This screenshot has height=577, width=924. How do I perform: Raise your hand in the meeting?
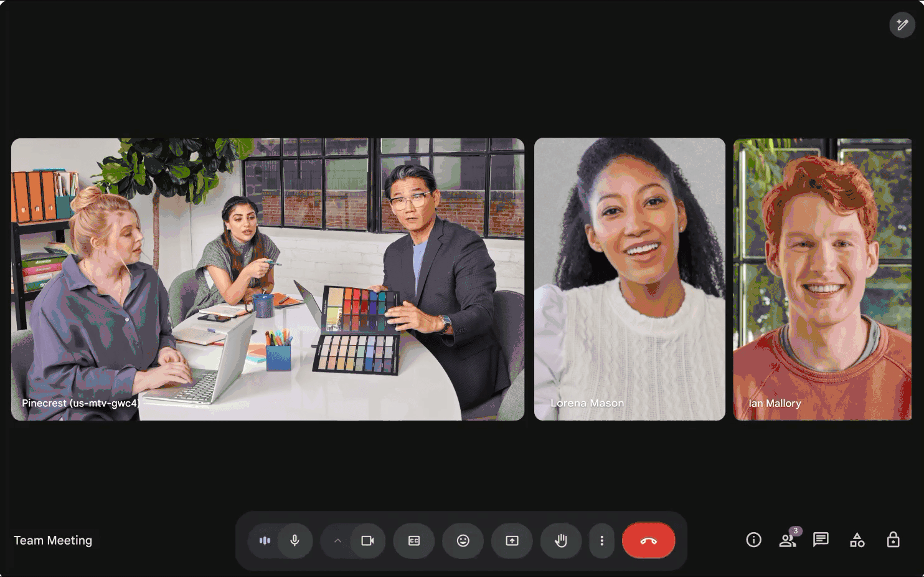point(561,540)
